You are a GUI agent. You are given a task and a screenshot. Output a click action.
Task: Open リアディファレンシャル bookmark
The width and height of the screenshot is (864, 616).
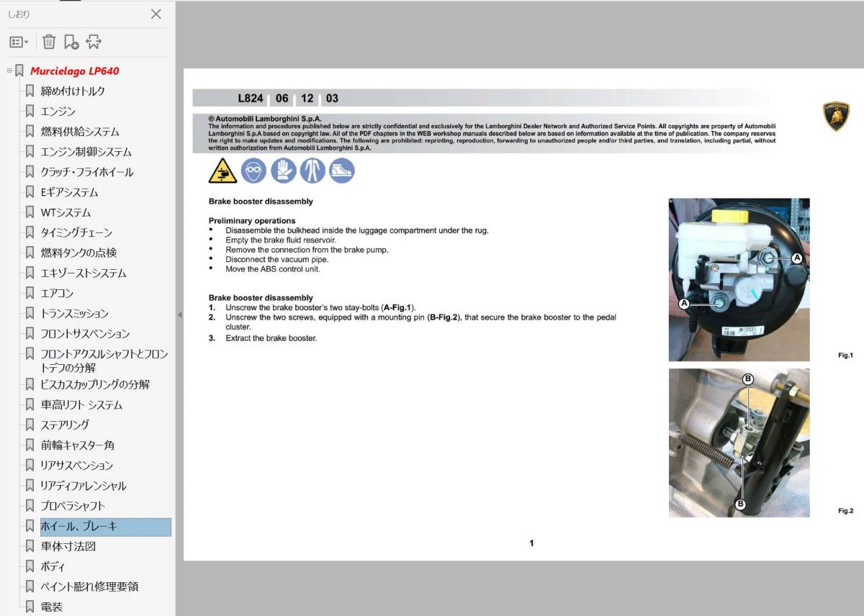coord(84,485)
